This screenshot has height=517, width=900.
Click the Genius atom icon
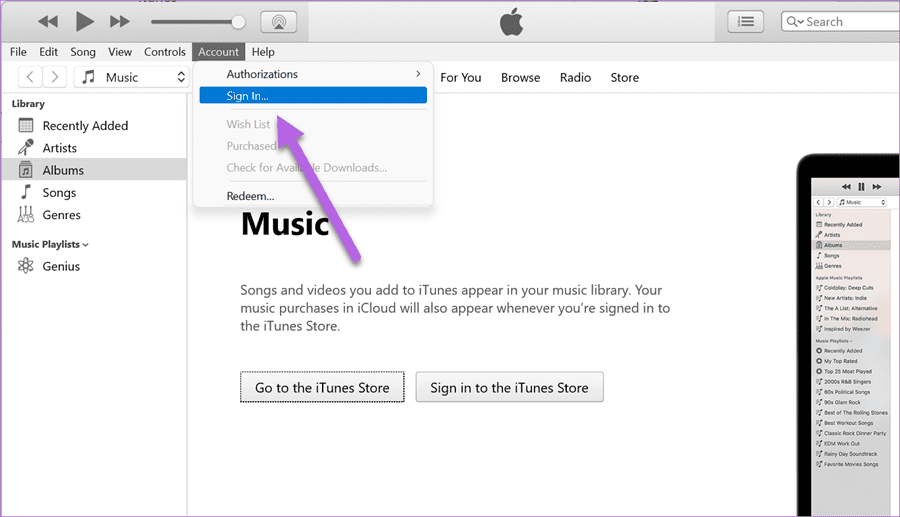click(x=26, y=266)
